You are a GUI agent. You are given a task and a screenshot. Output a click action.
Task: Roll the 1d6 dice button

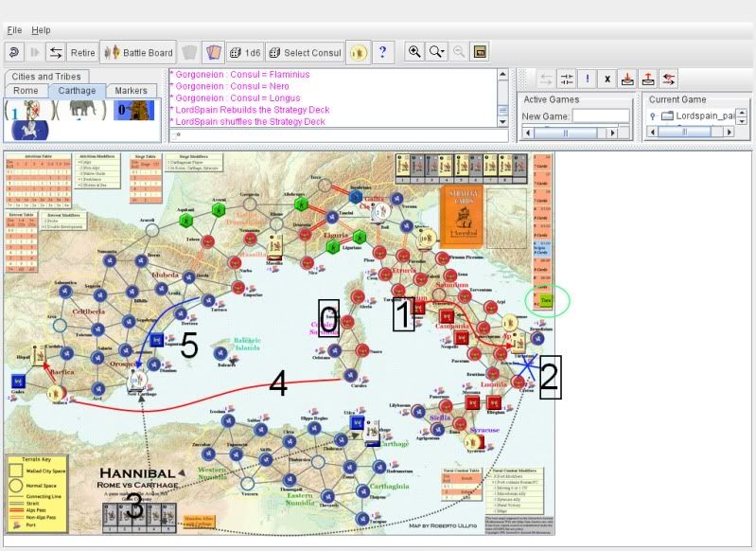[x=245, y=53]
